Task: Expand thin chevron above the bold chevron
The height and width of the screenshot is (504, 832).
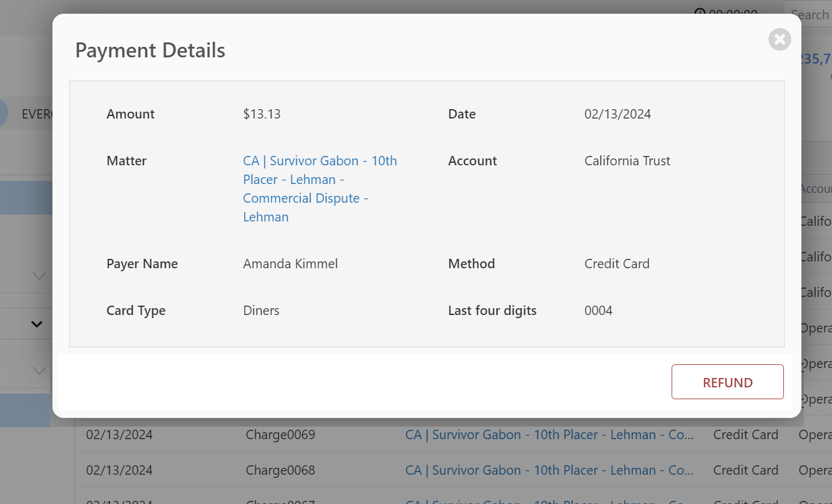Action: (x=39, y=276)
